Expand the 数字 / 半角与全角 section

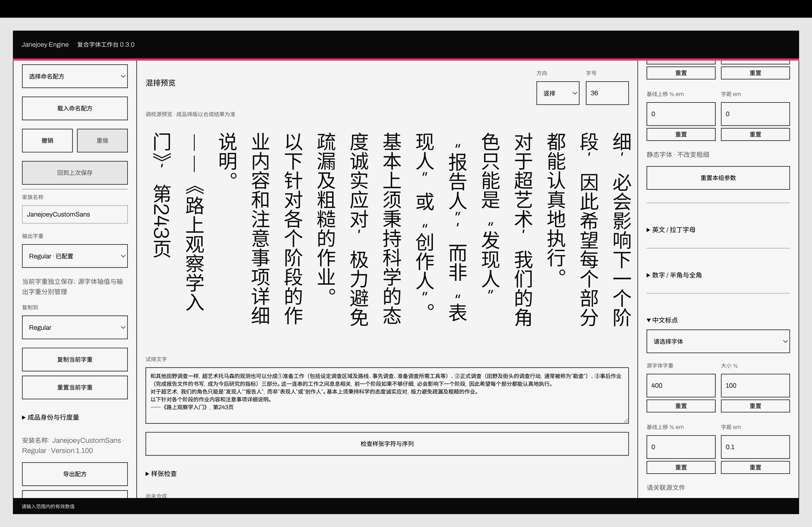point(674,275)
